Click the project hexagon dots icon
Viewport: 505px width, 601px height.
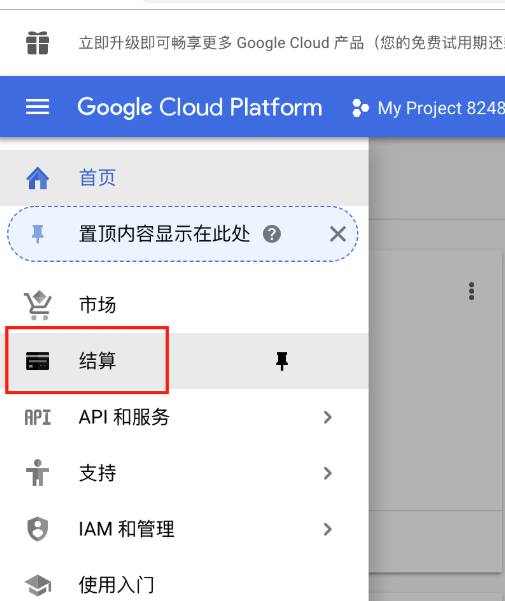pos(360,108)
